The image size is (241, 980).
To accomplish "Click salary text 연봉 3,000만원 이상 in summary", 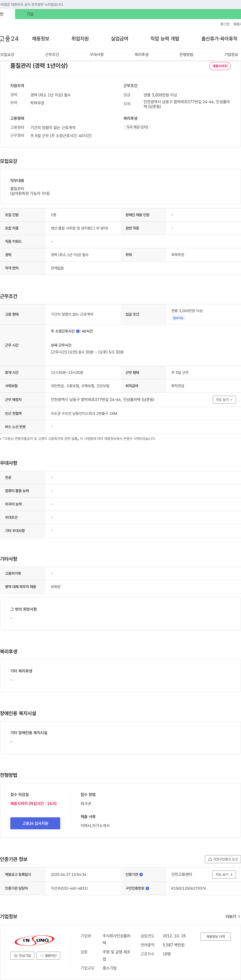I will (160, 95).
